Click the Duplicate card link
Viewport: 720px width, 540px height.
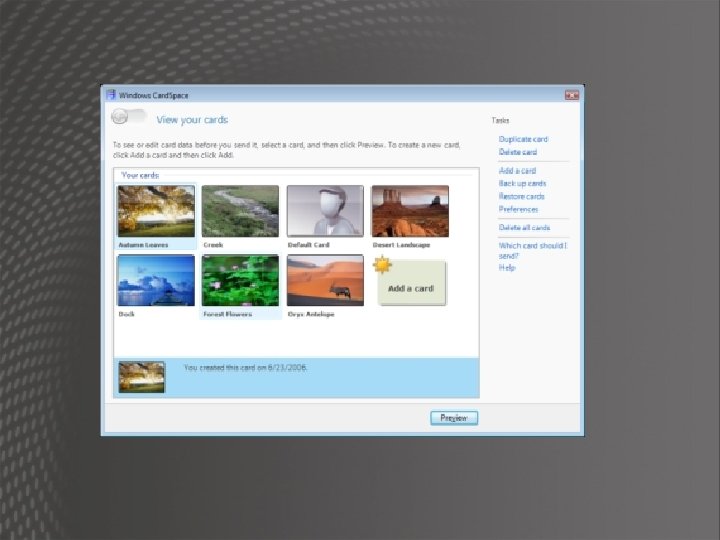pyautogui.click(x=523, y=139)
